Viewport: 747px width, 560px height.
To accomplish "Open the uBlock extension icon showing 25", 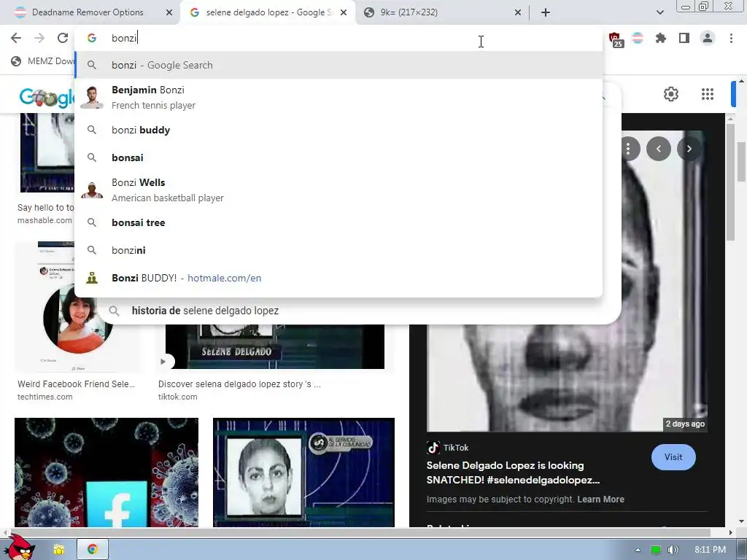I will (615, 39).
